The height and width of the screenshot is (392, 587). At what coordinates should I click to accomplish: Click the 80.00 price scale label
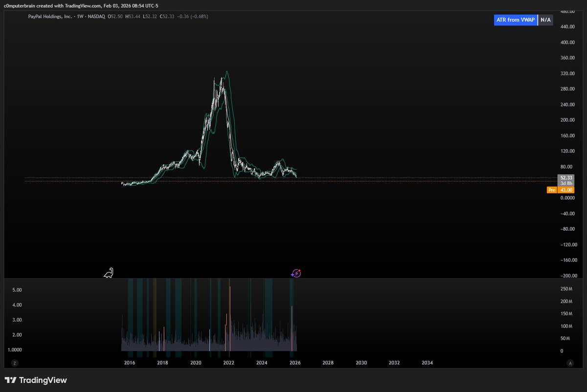click(567, 167)
